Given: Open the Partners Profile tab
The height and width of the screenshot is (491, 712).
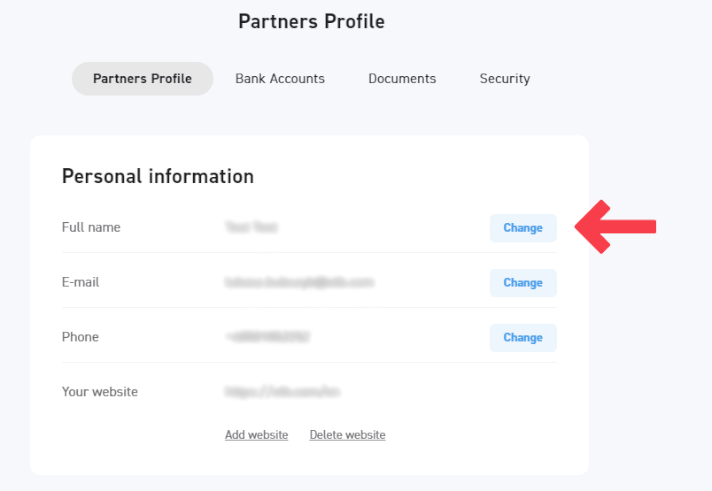Looking at the screenshot, I should pyautogui.click(x=142, y=79).
